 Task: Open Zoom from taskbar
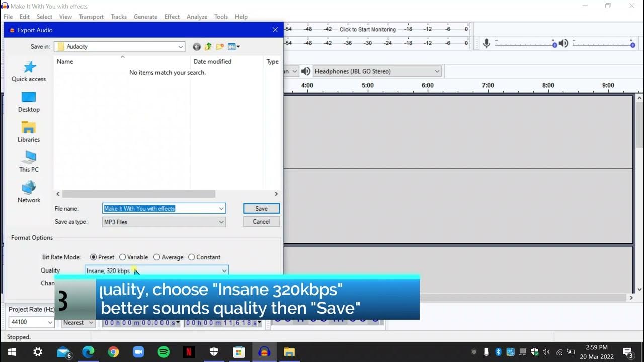point(138,352)
